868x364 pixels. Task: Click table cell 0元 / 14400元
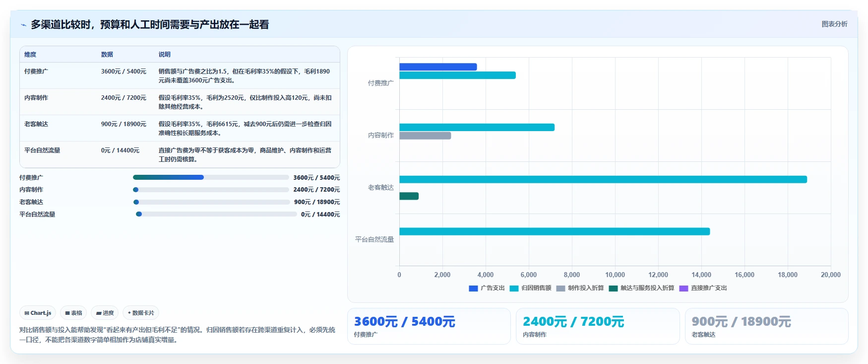[120, 150]
